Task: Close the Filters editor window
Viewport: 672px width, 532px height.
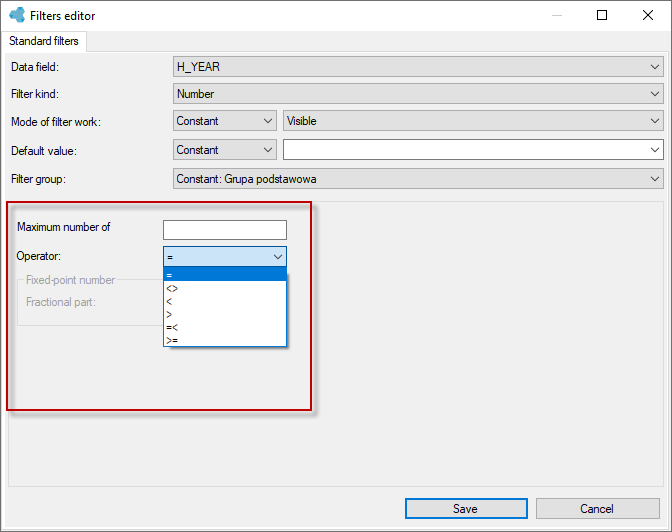Action: click(648, 15)
